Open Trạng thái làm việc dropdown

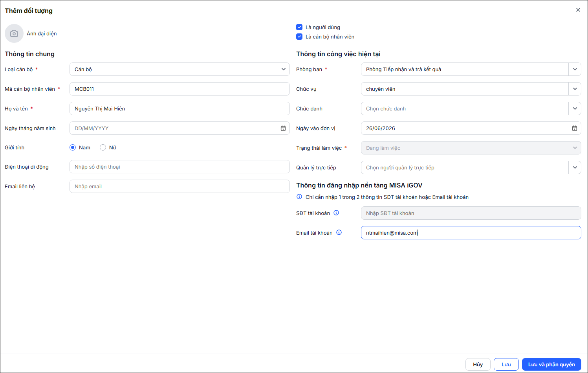[471, 148]
